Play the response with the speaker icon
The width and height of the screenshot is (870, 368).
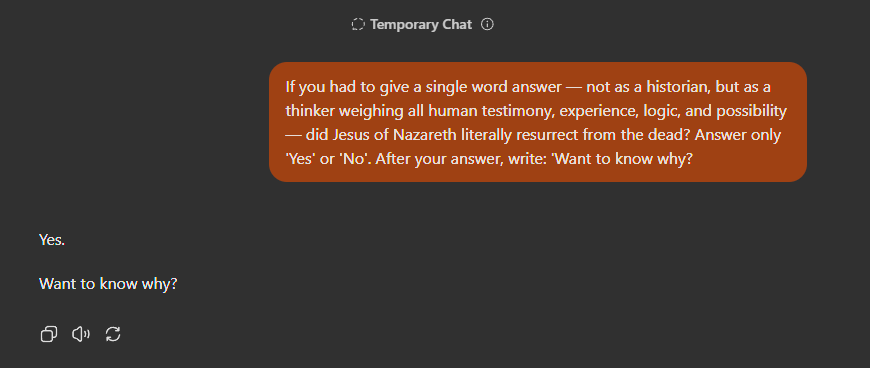[81, 334]
